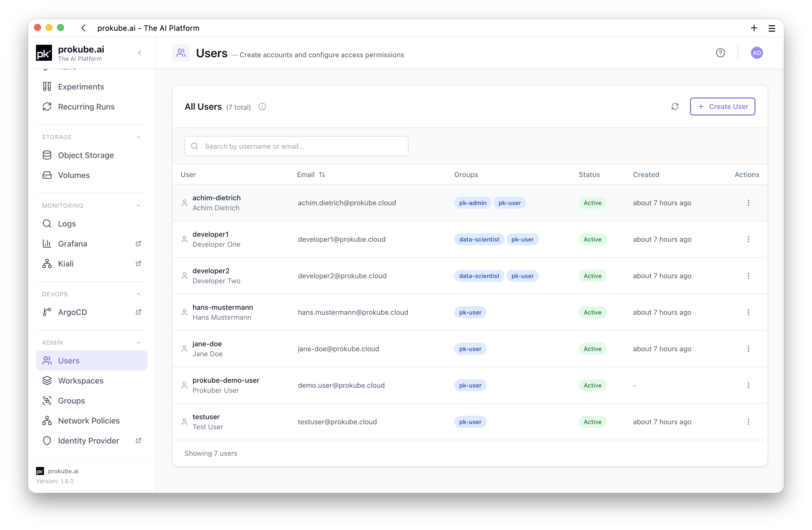
Task: Show info tooltip beside All Users total
Action: point(262,106)
